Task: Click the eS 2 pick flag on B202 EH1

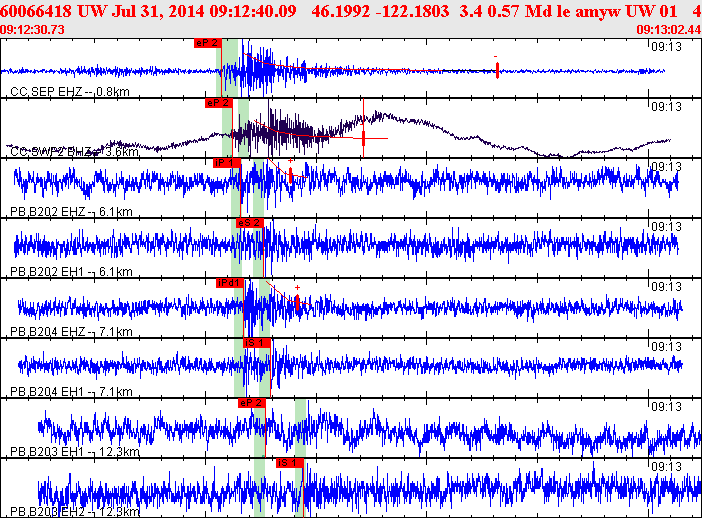Action: click(250, 223)
